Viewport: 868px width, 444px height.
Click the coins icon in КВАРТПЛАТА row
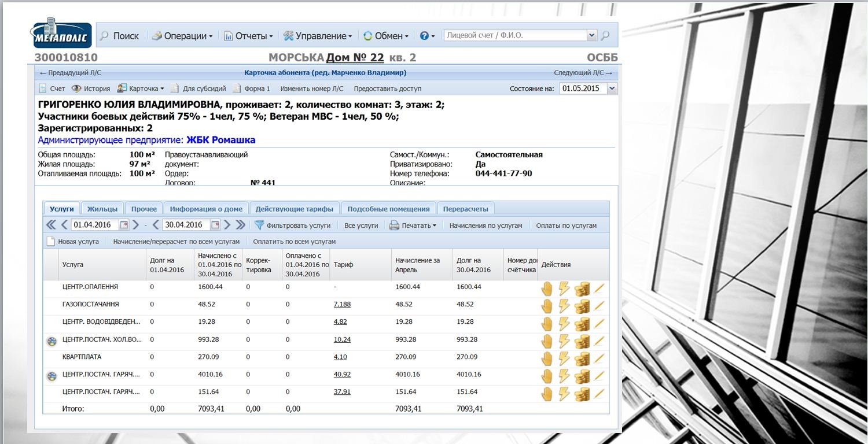[582, 359]
